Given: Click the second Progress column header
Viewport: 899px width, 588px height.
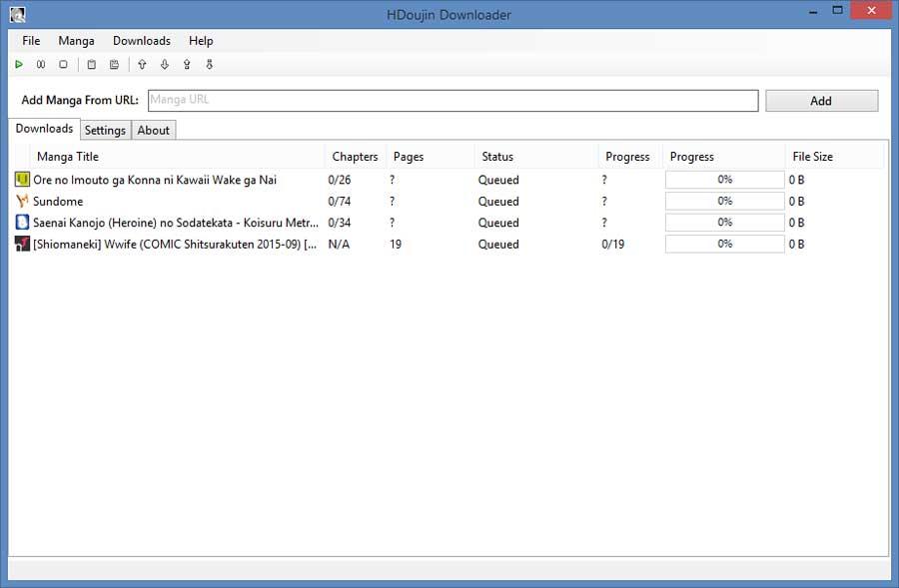Looking at the screenshot, I should pos(723,157).
